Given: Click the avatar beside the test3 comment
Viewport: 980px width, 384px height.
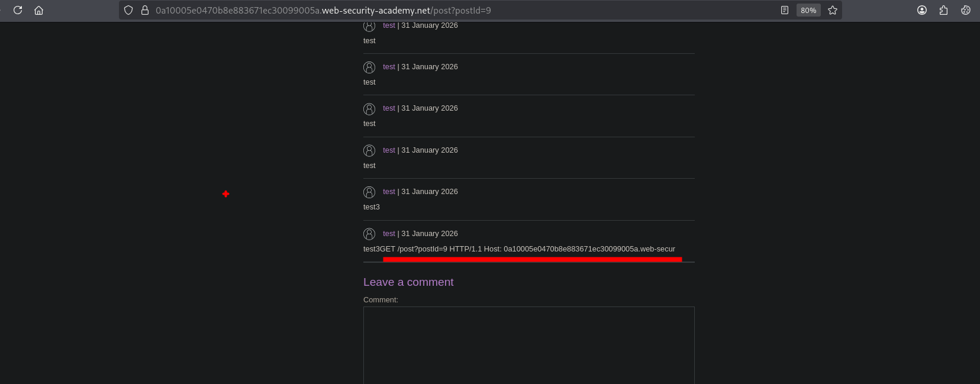Looking at the screenshot, I should pos(369,192).
